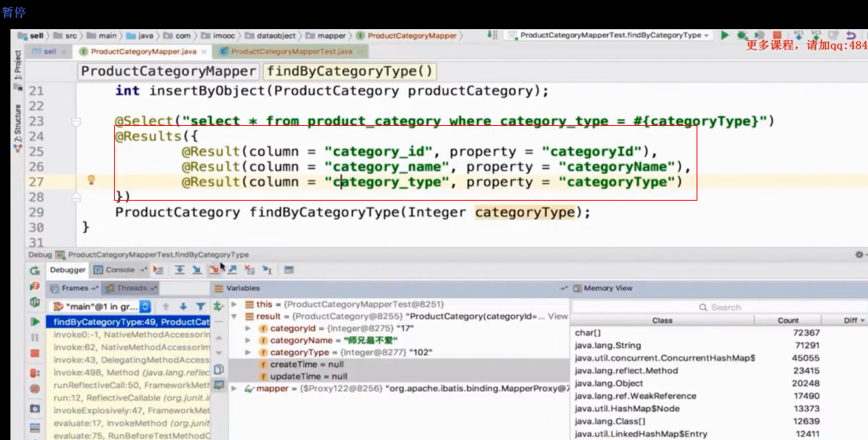Select previous frame with the up arrow
Viewport: 868px width, 440px height.
click(x=166, y=306)
